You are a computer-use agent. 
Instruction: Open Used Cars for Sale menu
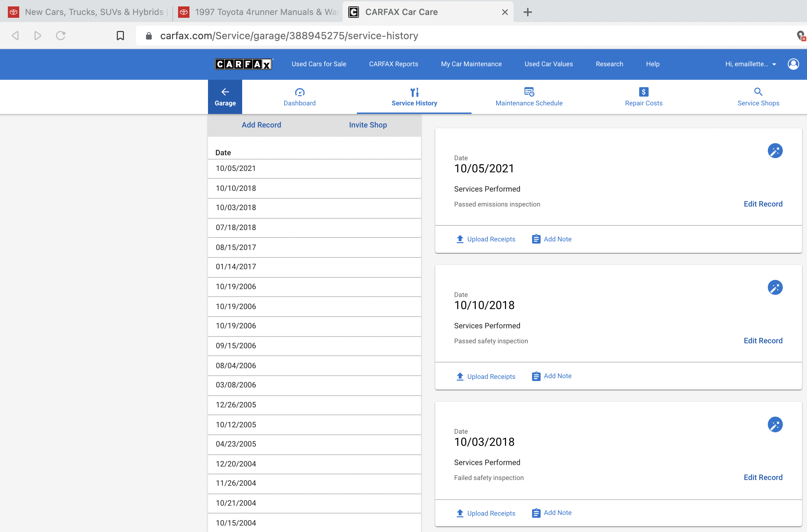[x=319, y=64]
